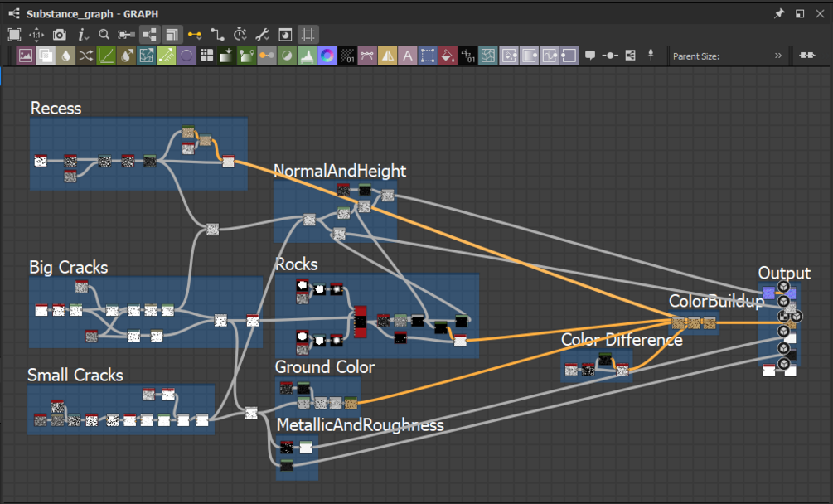
Task: Select the Transform 2D node icon
Action: coord(428,56)
